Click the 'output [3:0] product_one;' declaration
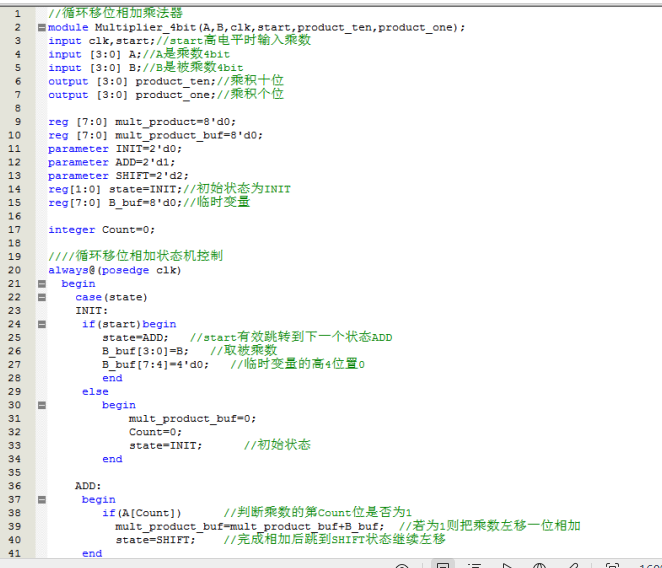 [132, 95]
